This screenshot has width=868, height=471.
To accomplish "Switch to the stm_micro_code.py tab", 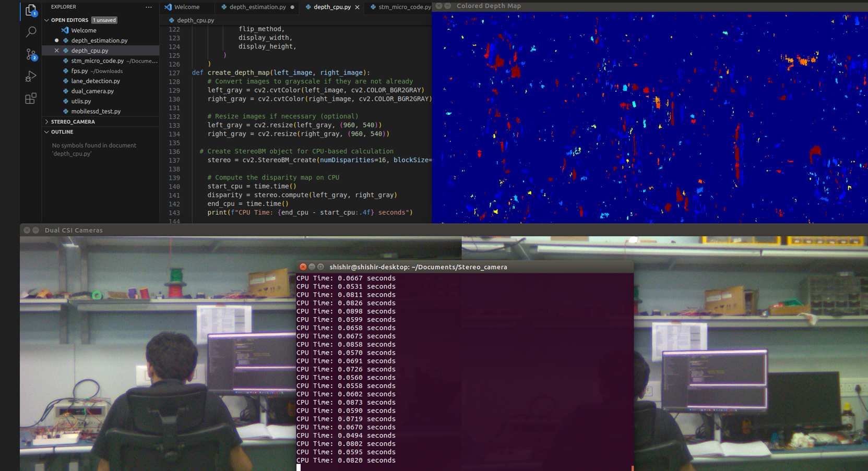I will pyautogui.click(x=404, y=7).
